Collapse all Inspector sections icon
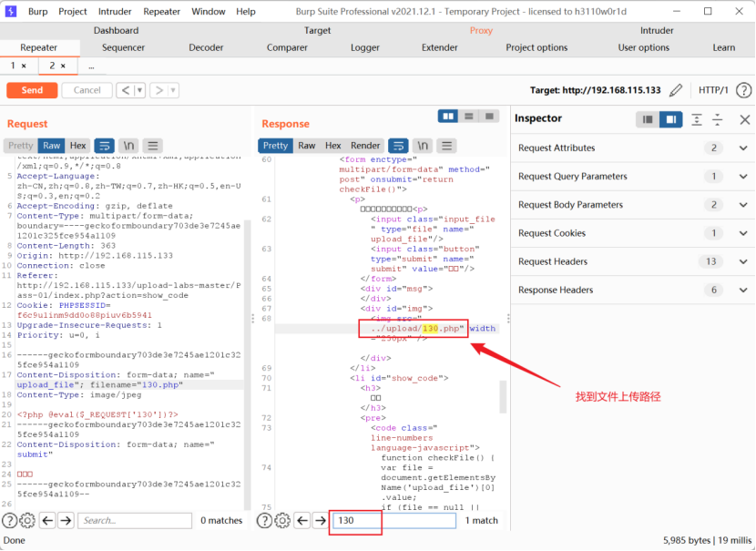Viewport: 756px width, 551px height. 718,119
